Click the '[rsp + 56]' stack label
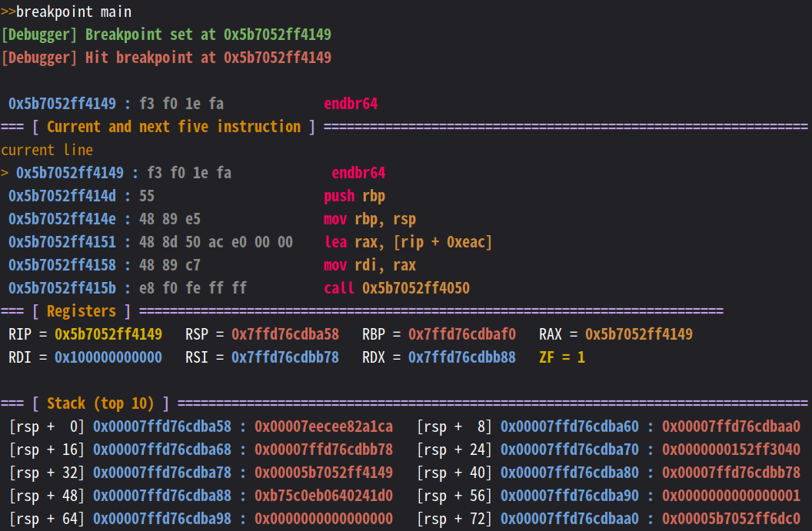812x531 pixels. (454, 496)
